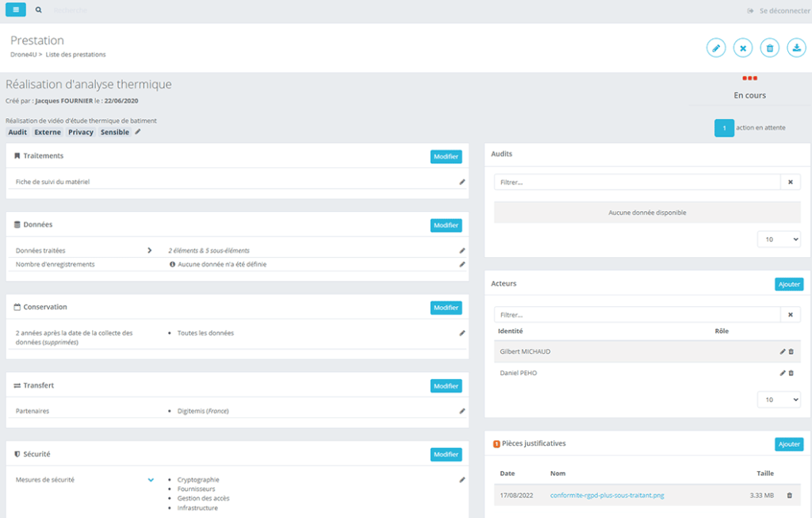Edit tags with pencil next to Sensible
Screen dimensions: 812x518
pos(137,132)
